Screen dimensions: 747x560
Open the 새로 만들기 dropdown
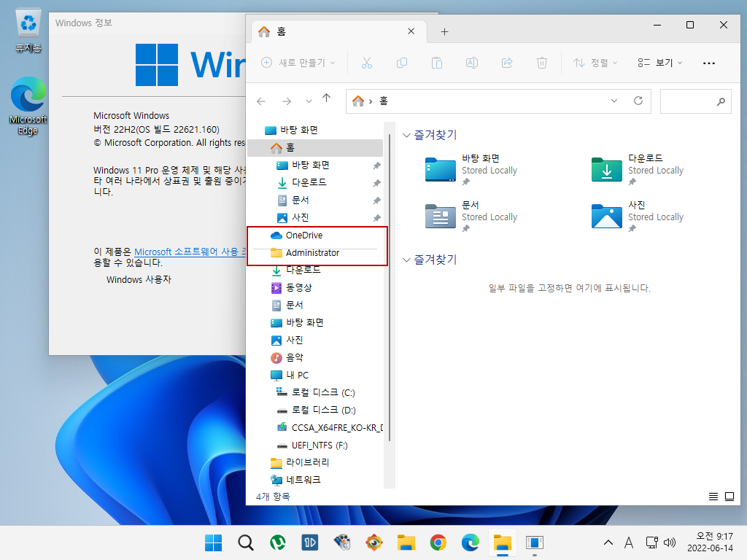point(298,63)
